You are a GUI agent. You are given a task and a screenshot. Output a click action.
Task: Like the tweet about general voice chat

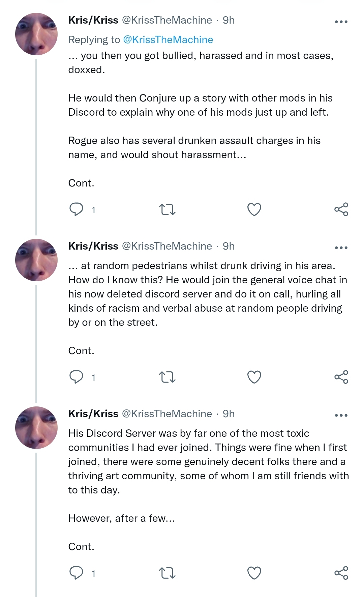(x=254, y=377)
